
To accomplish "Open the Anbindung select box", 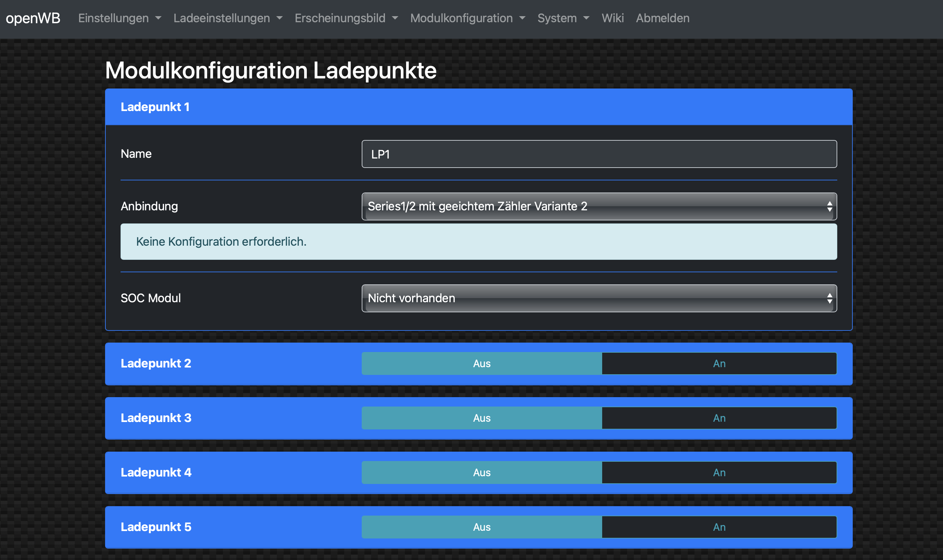I will point(598,206).
